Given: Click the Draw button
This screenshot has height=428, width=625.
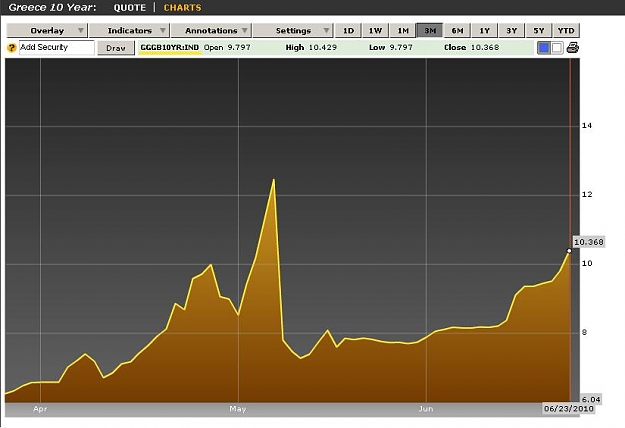Looking at the screenshot, I should click(x=116, y=48).
